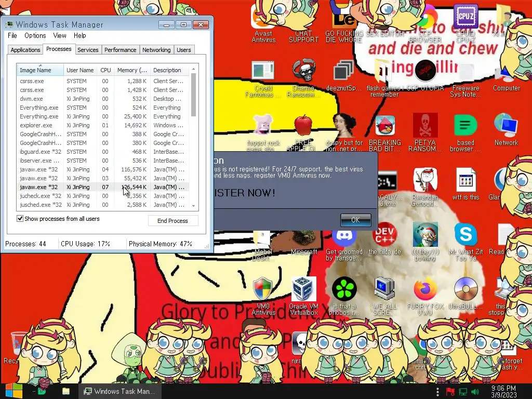This screenshot has height=399, width=532.
Task: Open the Cryakl Fantomas desktop icon
Action: tap(263, 79)
